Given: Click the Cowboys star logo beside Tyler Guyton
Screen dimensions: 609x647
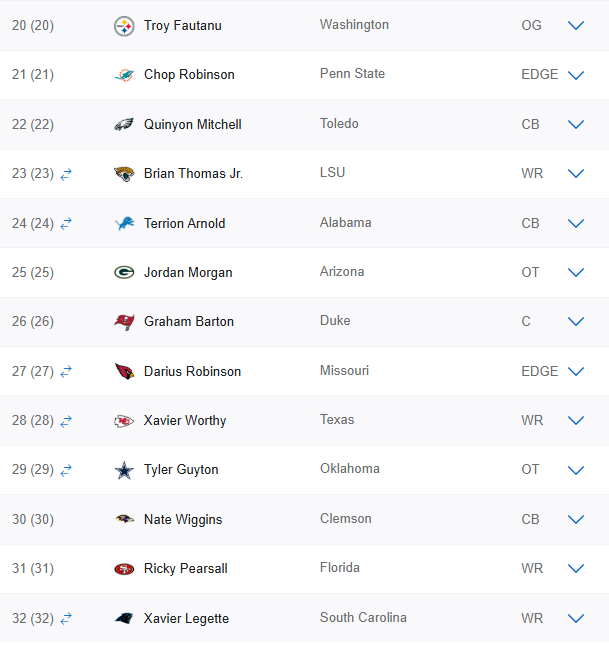Looking at the screenshot, I should (x=124, y=470).
